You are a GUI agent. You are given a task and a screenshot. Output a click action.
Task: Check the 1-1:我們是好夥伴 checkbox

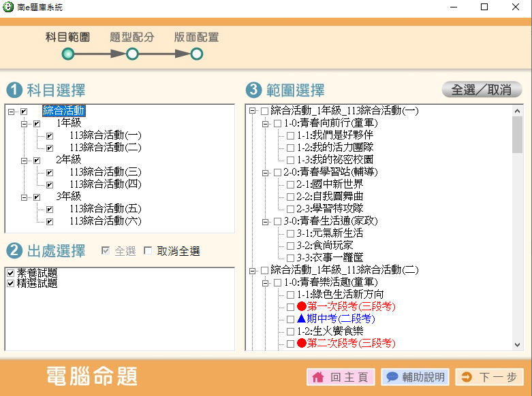tap(291, 135)
